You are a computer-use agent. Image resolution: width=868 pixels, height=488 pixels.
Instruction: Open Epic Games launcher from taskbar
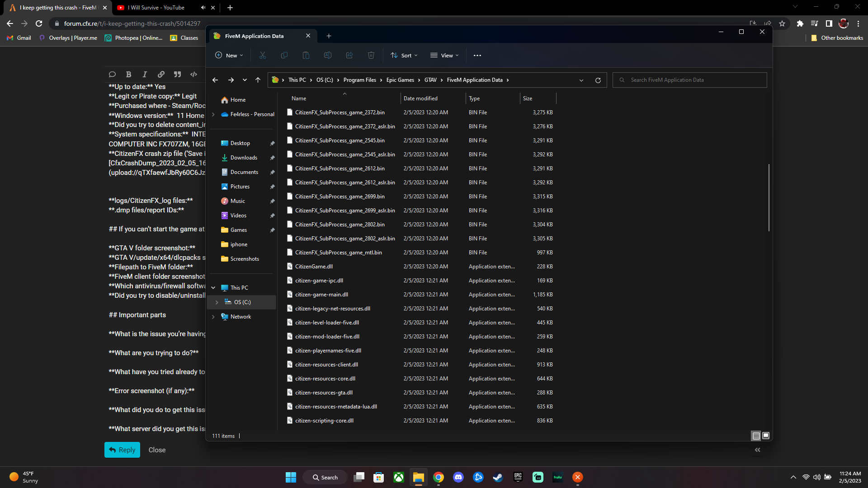point(518,477)
